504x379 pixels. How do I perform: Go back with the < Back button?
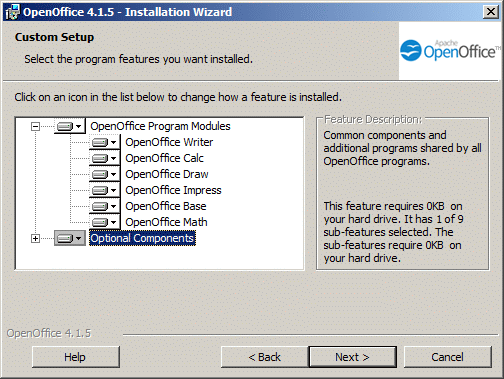[265, 357]
